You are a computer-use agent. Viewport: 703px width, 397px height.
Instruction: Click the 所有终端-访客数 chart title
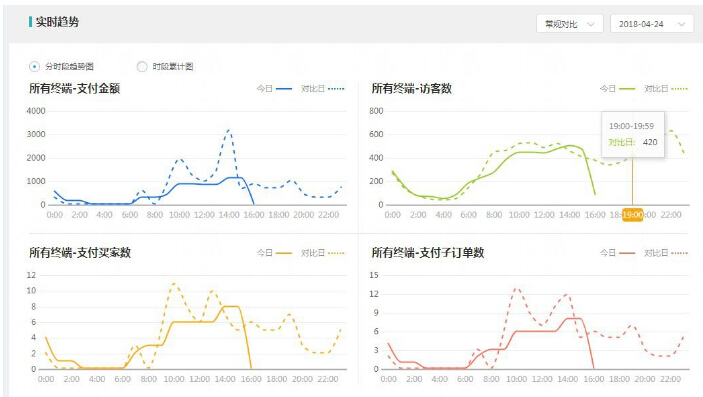point(411,88)
